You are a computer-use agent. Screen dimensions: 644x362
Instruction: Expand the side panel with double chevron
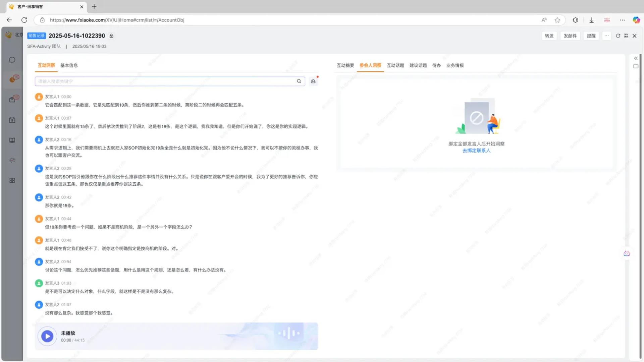click(636, 58)
